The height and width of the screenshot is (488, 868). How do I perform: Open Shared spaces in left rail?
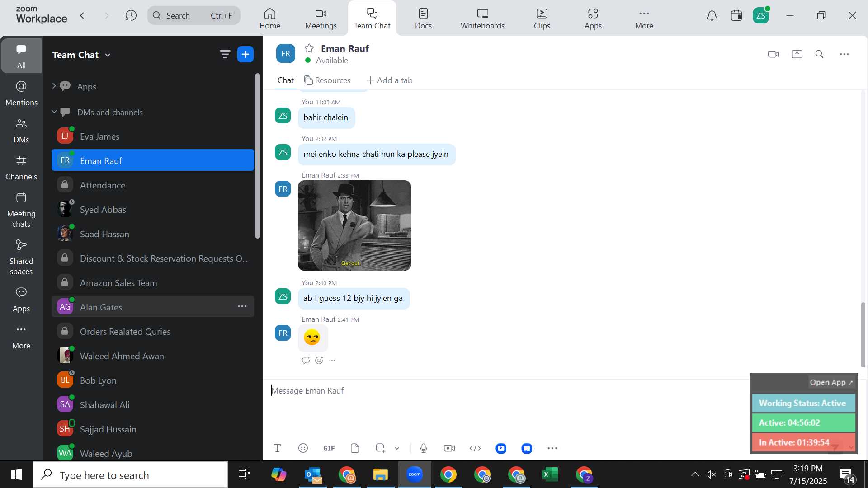pyautogui.click(x=21, y=258)
